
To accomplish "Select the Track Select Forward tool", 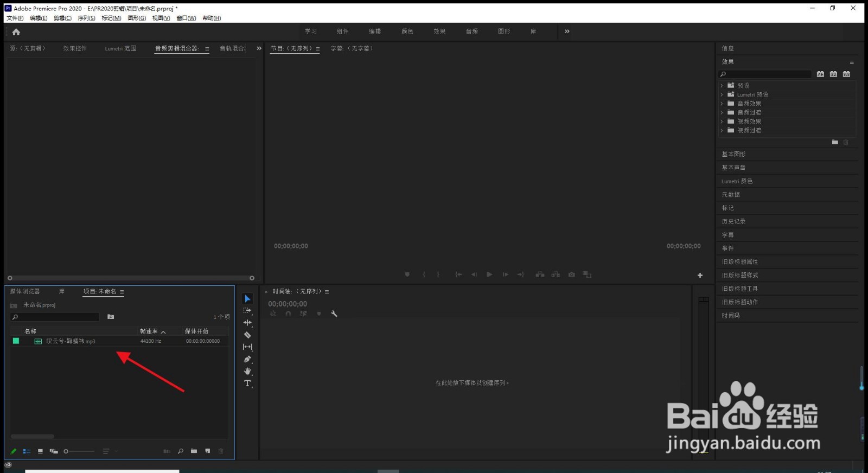I will (247, 311).
